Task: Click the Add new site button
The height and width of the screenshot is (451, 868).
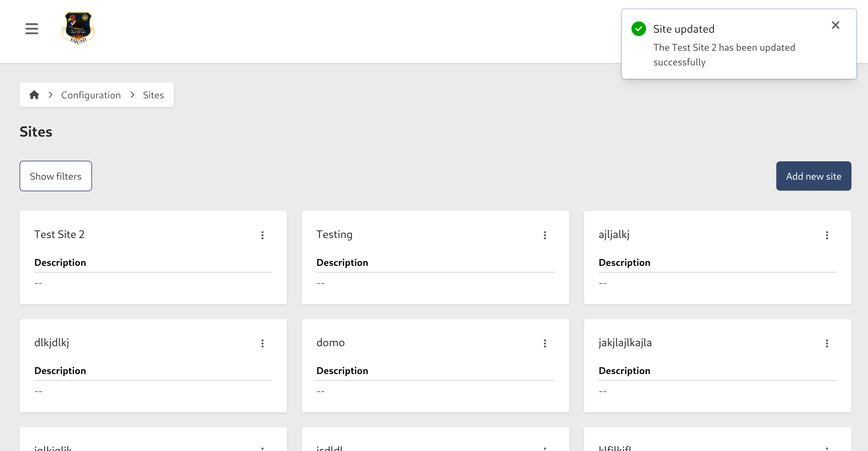Action: click(814, 176)
